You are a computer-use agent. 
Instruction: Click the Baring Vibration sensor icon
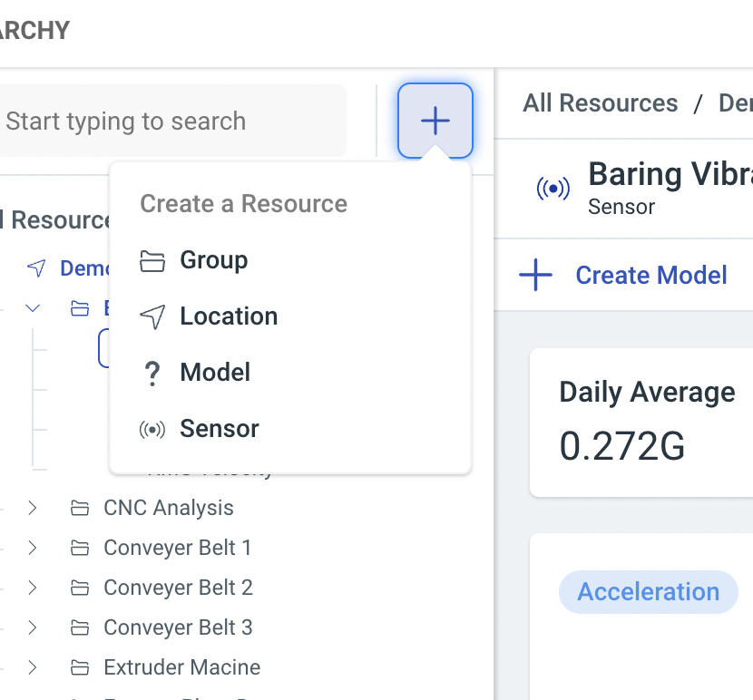(x=553, y=189)
